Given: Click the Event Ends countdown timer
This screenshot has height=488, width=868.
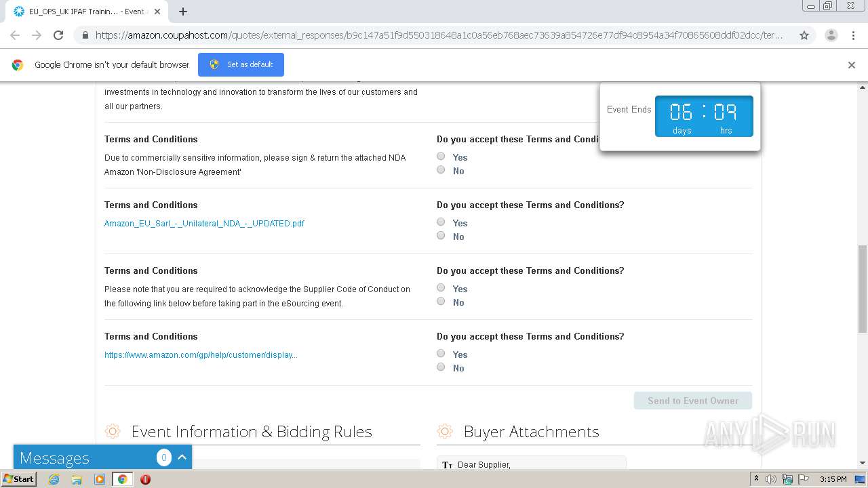Looking at the screenshot, I should [704, 116].
